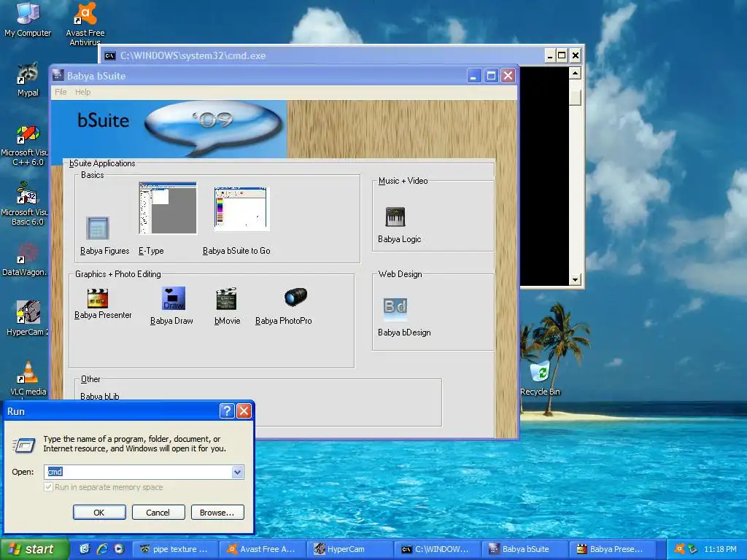Click the Babya bSuite title bar icon
Image resolution: width=747 pixels, height=560 pixels.
[x=58, y=75]
